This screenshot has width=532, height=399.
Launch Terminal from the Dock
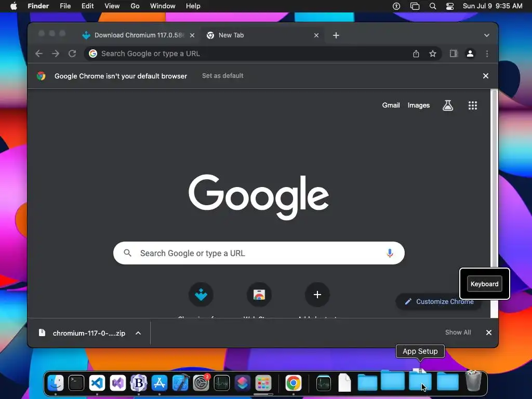click(x=76, y=383)
